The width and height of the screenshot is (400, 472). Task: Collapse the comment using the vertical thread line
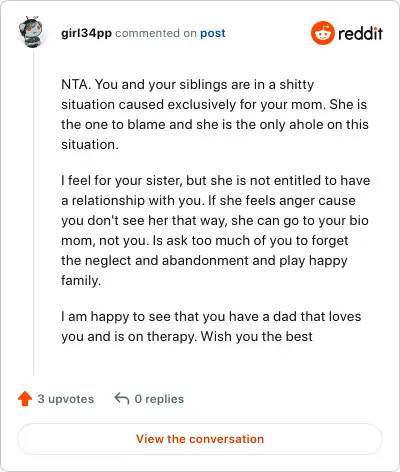tap(33, 213)
